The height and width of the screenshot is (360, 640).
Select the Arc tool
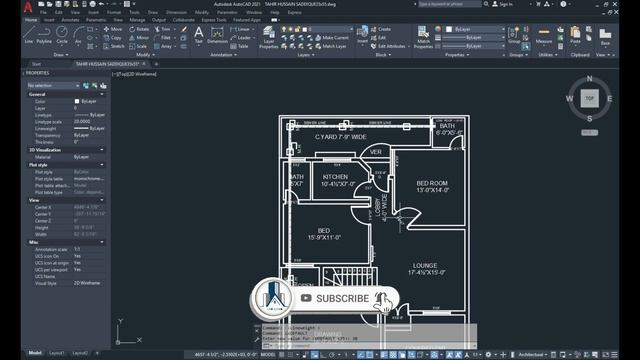click(78, 35)
